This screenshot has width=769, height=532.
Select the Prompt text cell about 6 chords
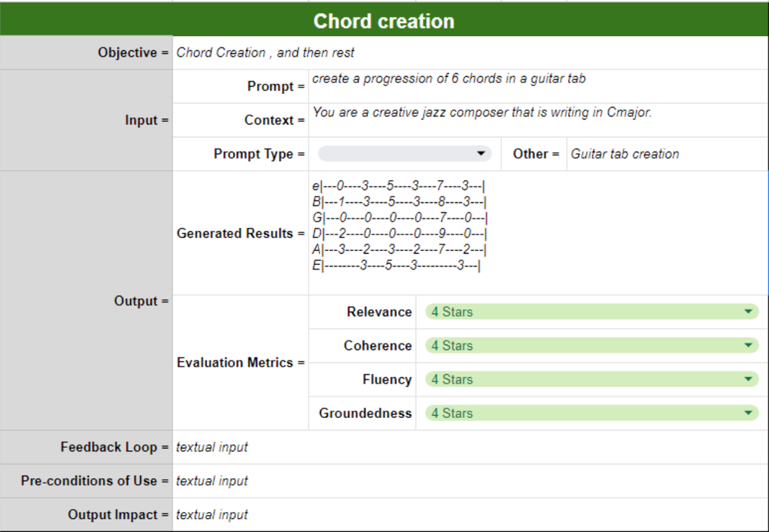pos(538,86)
